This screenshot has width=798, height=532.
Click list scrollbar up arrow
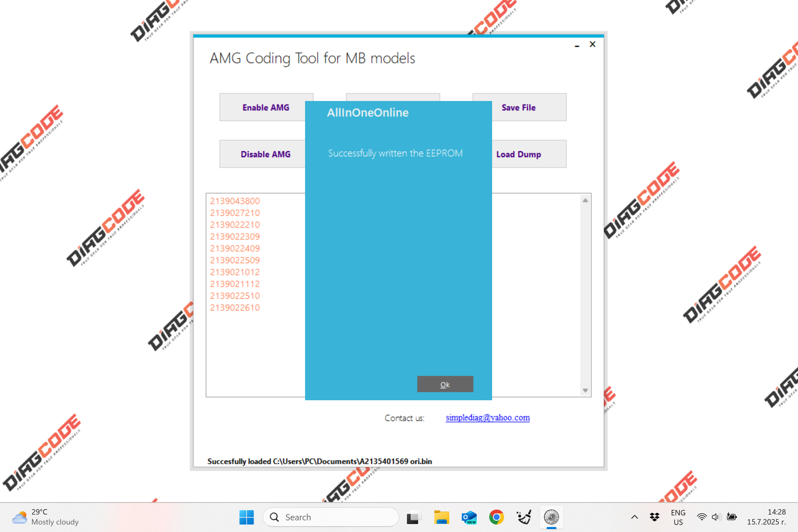pyautogui.click(x=585, y=200)
